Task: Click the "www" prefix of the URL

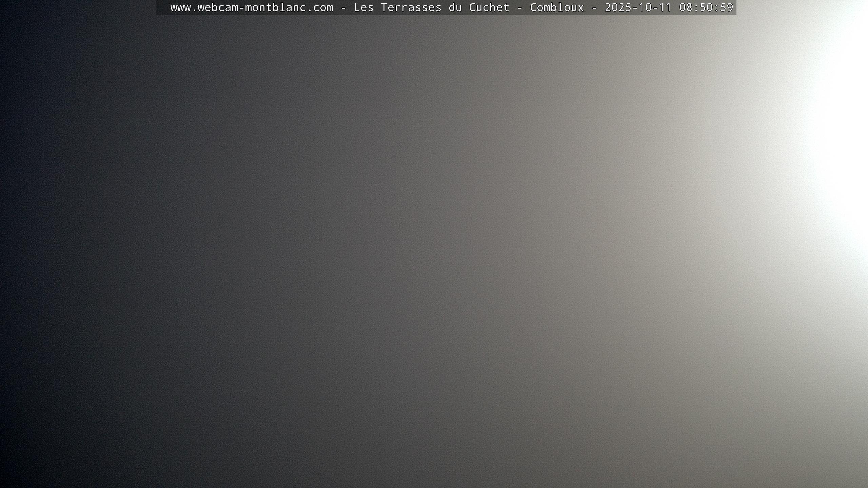Action: pyautogui.click(x=180, y=7)
